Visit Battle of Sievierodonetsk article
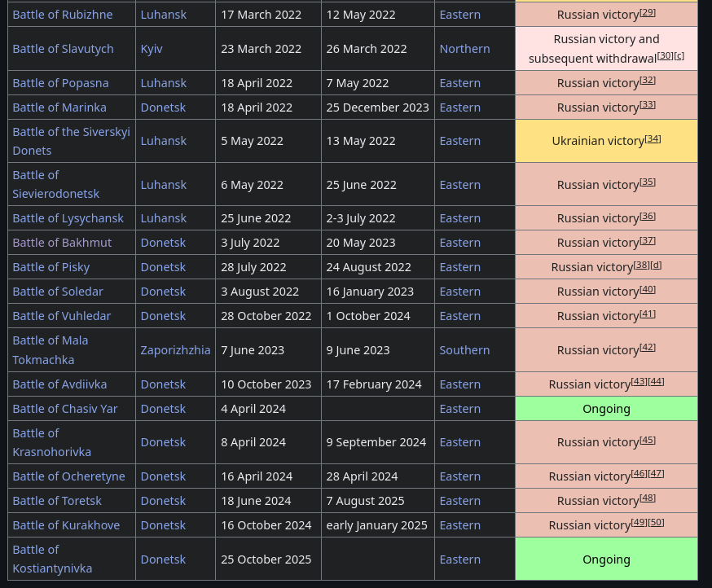Viewport: 712px width, 588px height. coord(56,184)
